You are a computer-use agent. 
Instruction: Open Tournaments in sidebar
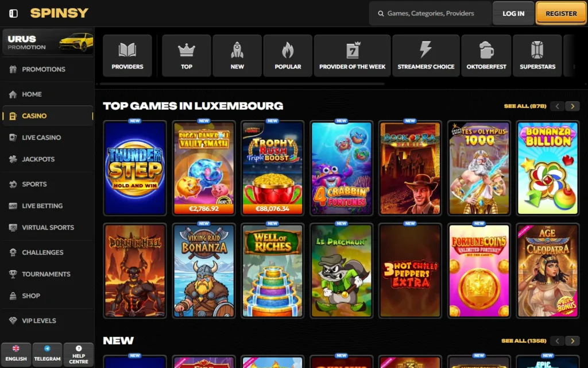48,274
